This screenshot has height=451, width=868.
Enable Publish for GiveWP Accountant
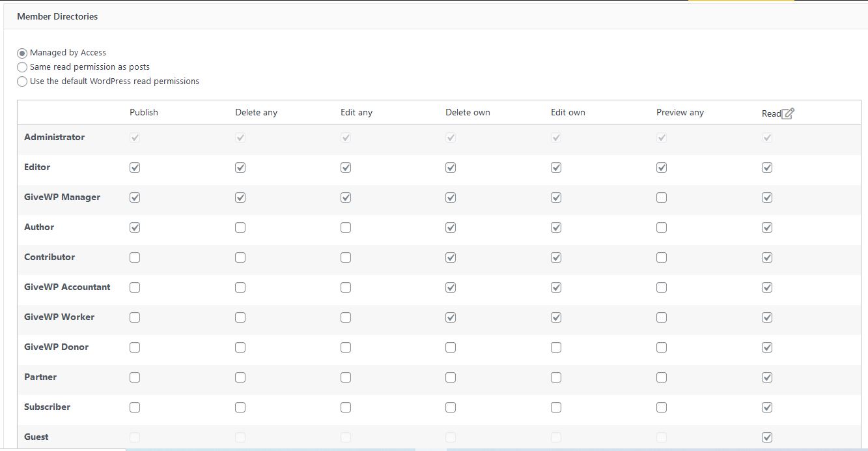tap(135, 287)
